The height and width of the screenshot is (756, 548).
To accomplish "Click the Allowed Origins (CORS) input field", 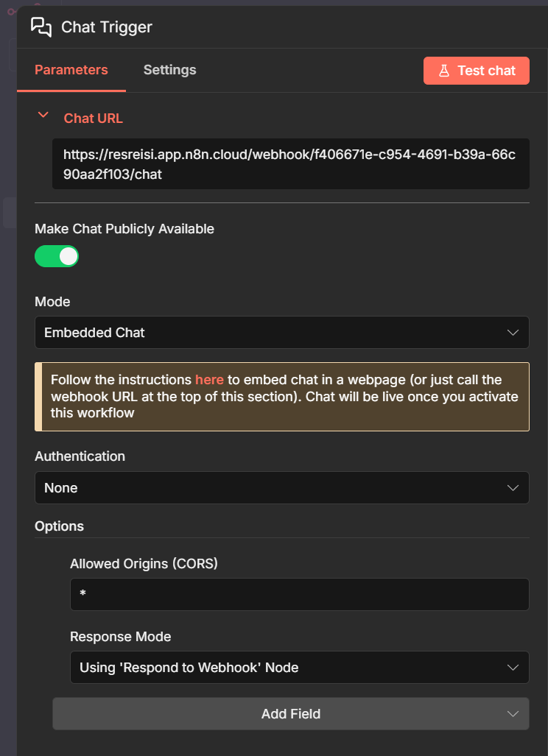I will coord(299,594).
